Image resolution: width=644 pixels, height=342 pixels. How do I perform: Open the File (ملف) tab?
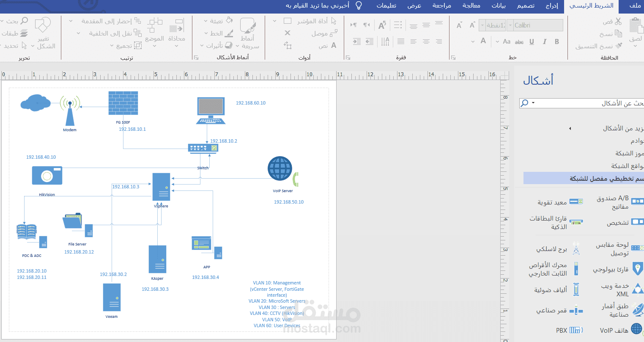click(635, 6)
